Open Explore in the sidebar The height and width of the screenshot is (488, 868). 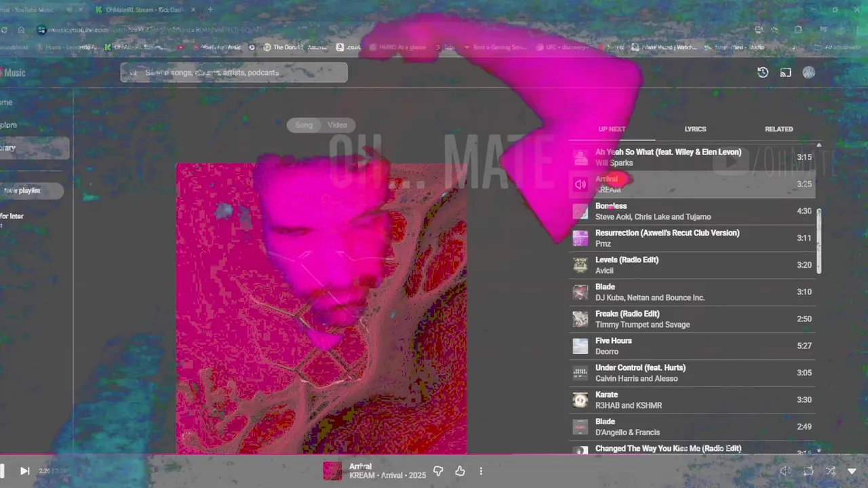(9, 125)
